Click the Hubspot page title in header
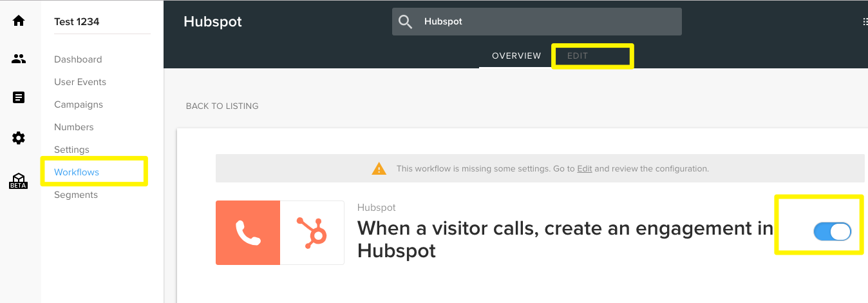The height and width of the screenshot is (303, 868). [212, 21]
